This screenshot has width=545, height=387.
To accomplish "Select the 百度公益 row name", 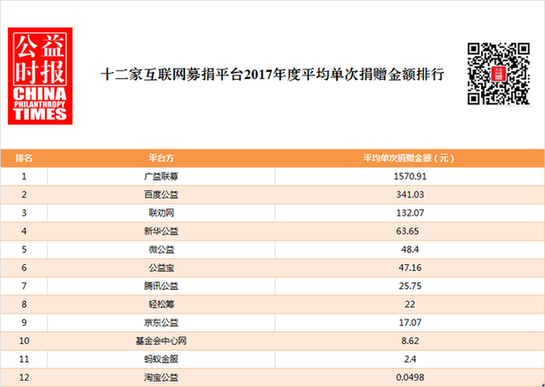I will tap(161, 195).
